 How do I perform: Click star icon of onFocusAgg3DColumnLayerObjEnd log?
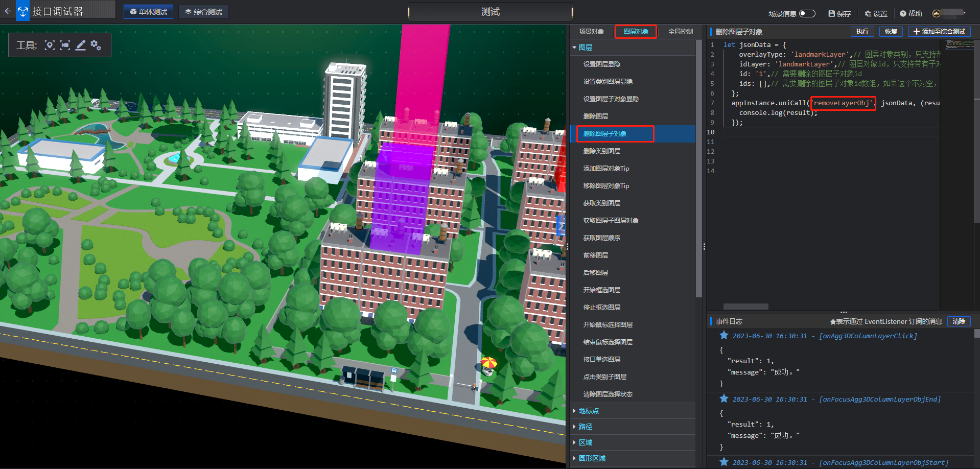click(x=724, y=398)
